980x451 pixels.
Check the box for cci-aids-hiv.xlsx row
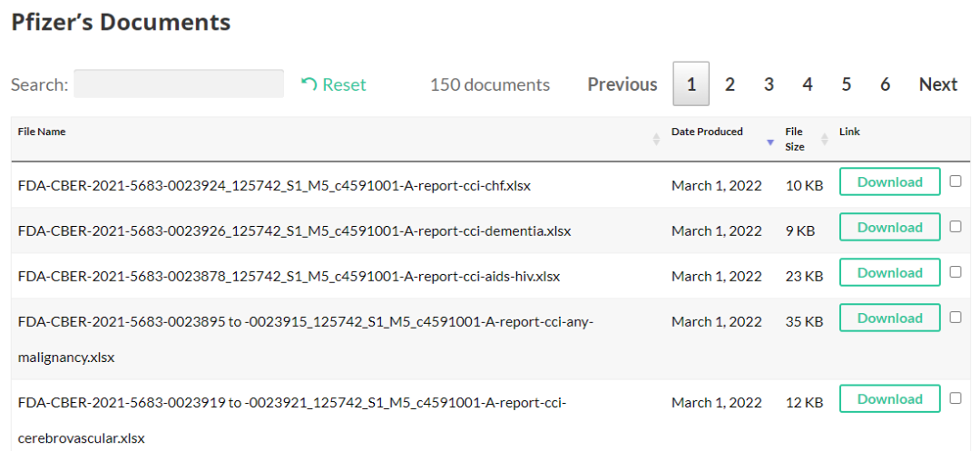955,271
